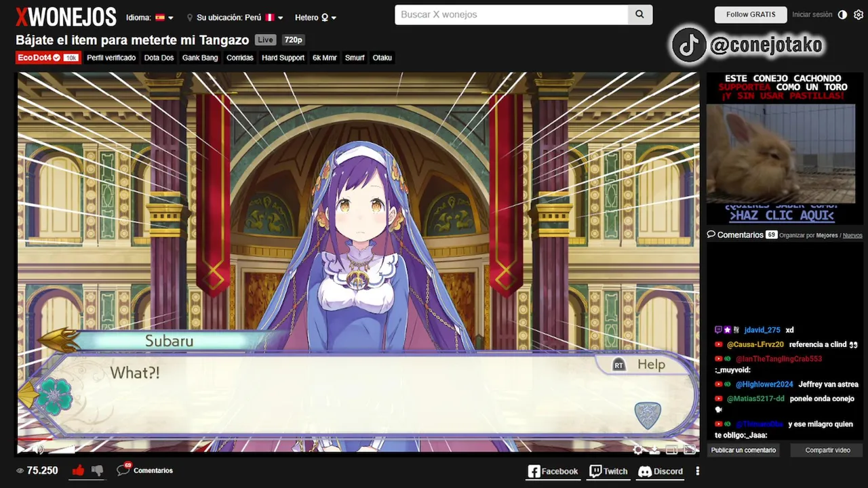Open the Su ubicación: Perú dropdown
Viewport: 868px width, 488px height.
pos(235,18)
